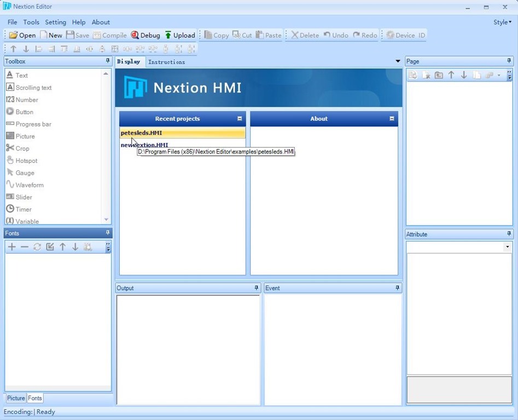Create a new project with New

coord(51,35)
